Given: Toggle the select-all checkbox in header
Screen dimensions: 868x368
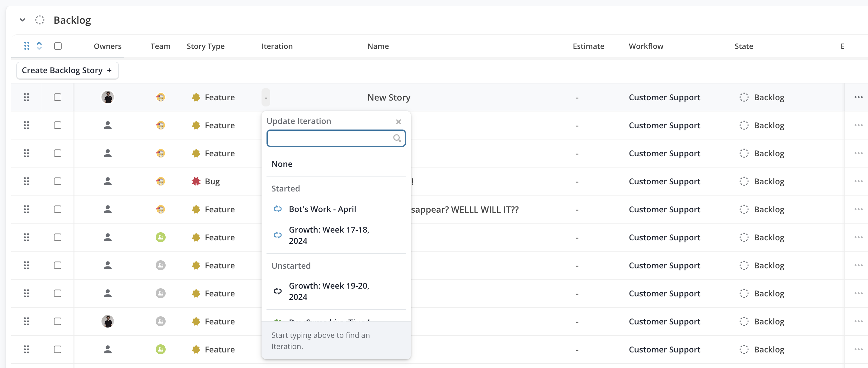Looking at the screenshot, I should coord(58,46).
